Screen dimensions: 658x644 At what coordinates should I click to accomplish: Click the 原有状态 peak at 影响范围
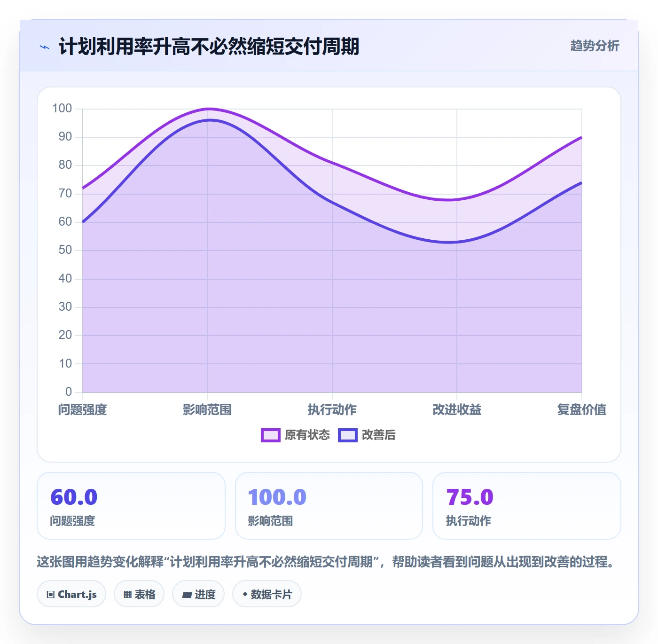pyautogui.click(x=207, y=109)
